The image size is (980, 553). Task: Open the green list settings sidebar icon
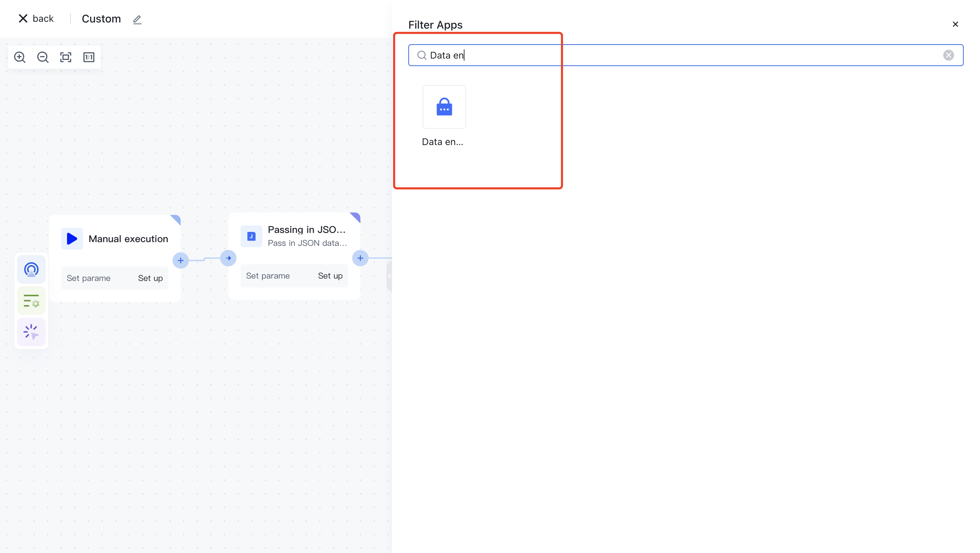point(31,301)
